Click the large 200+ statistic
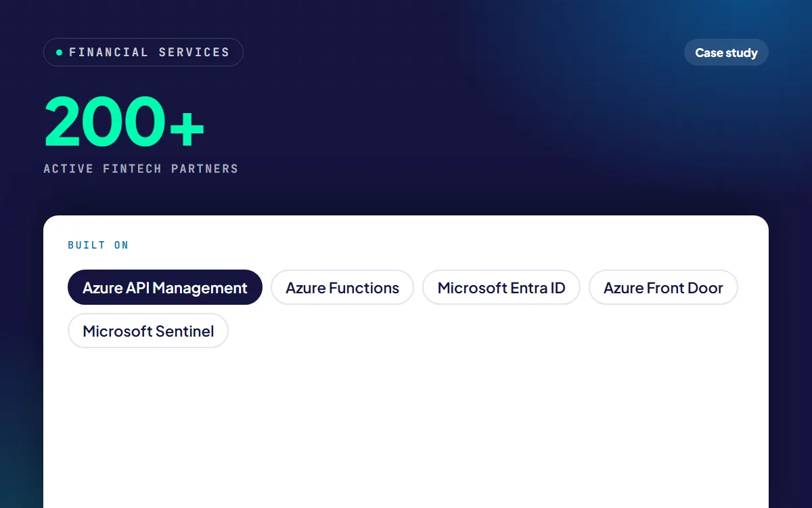This screenshot has width=812, height=508. [x=125, y=122]
